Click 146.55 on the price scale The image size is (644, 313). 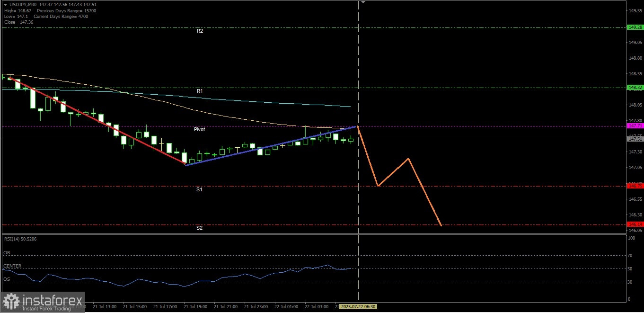pos(635,199)
